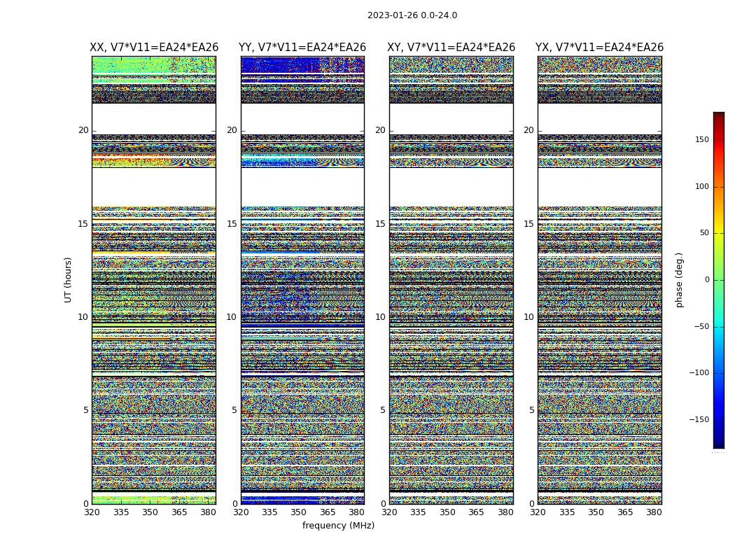Click the 380 frequency tick under YX panel

click(x=654, y=512)
